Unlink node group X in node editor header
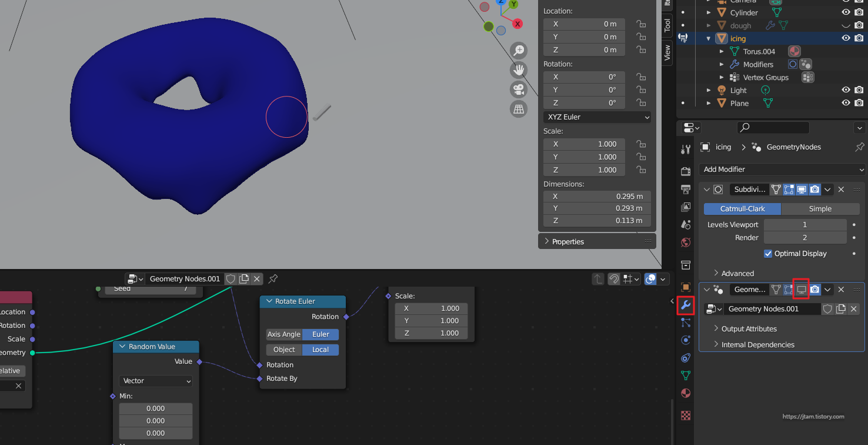This screenshot has width=868, height=445. coord(256,279)
